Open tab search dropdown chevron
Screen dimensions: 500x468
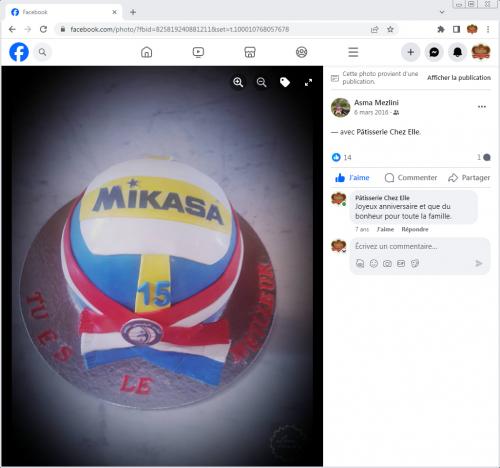tap(442, 12)
